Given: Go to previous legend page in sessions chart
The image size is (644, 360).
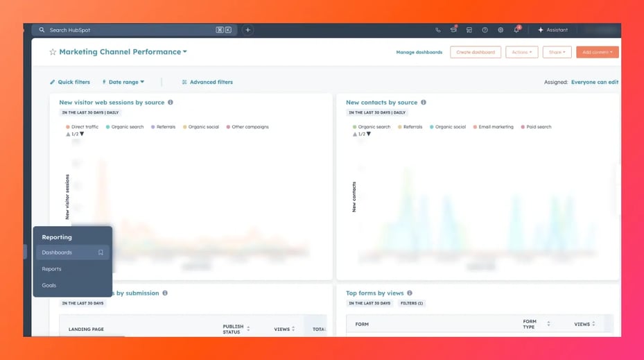Looking at the screenshot, I should [x=68, y=134].
